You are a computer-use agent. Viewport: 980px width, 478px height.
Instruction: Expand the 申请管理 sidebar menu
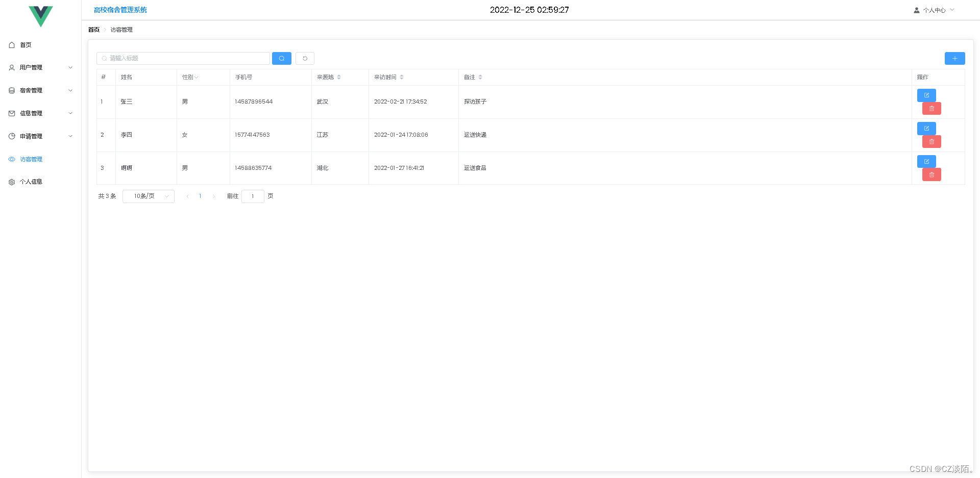[x=41, y=136]
